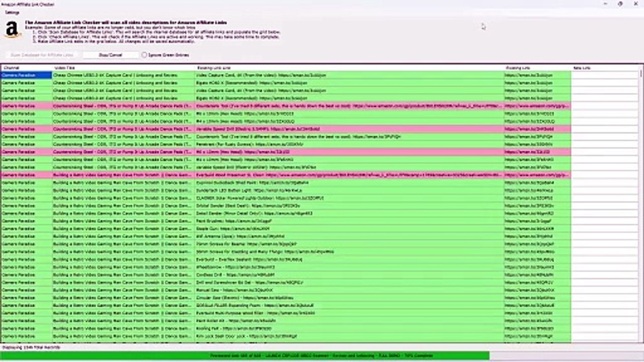Select 'Drill and Screwdriver Bit Set' cell
This screenshot has height=362, width=644.
[x=350, y=283]
